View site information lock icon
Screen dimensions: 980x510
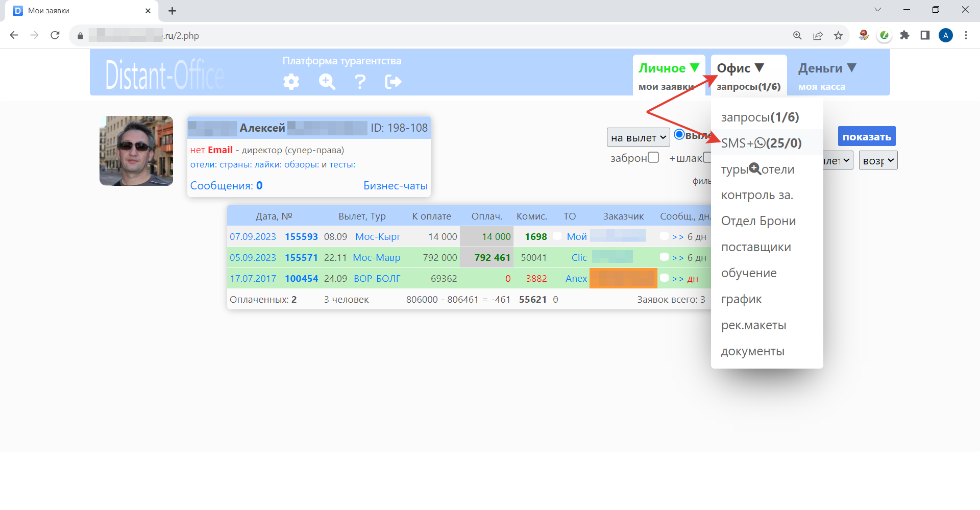80,36
